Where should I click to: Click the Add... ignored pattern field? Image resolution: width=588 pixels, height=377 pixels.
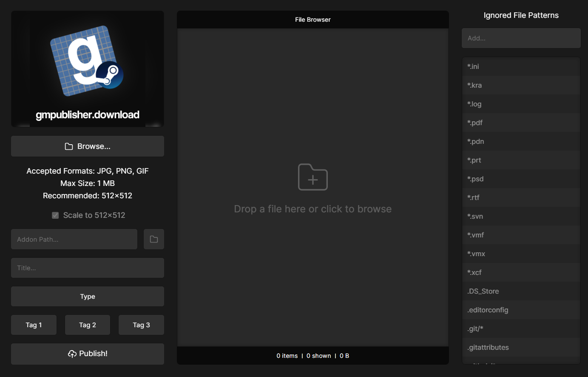[x=521, y=38]
